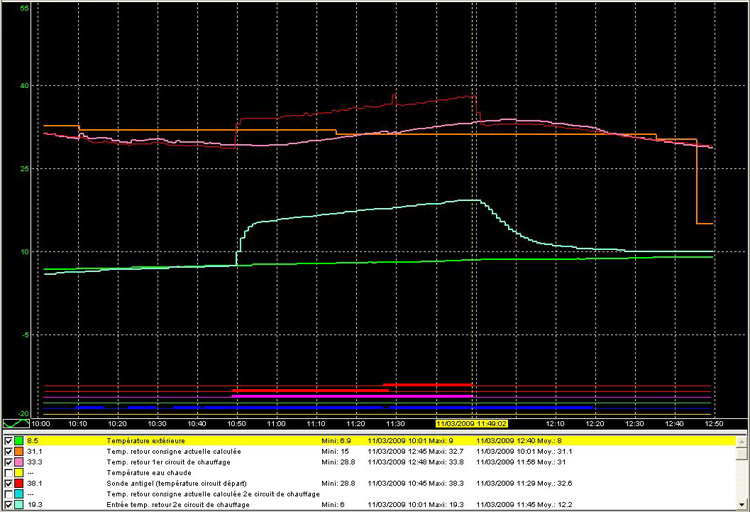
Task: Click the legend scrollbar down arrow
Action: click(x=741, y=505)
